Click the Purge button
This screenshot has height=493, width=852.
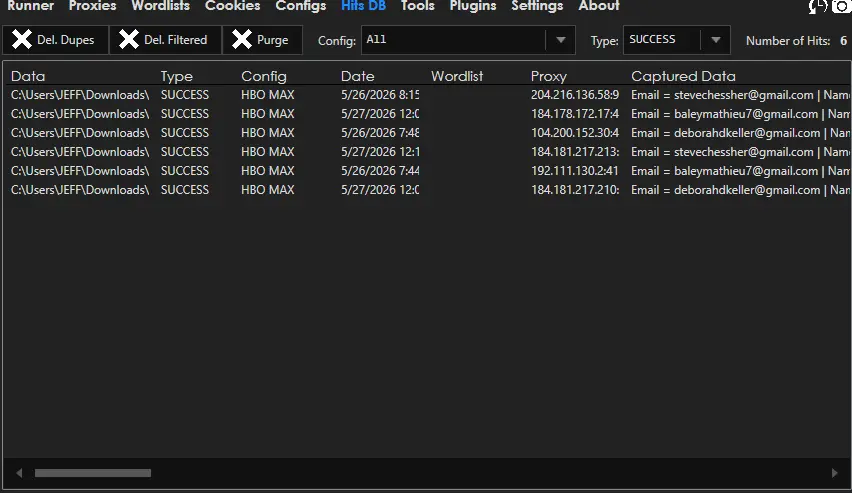(x=262, y=40)
